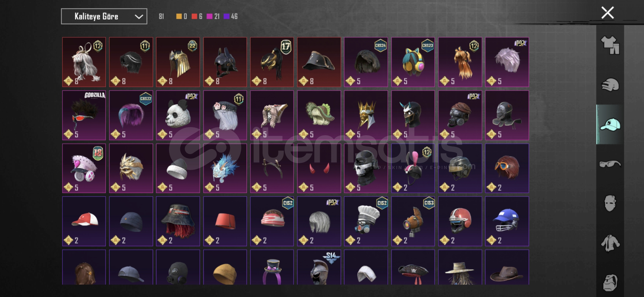Select the Godzilla hair with red glasses
The height and width of the screenshot is (297, 644).
84,115
